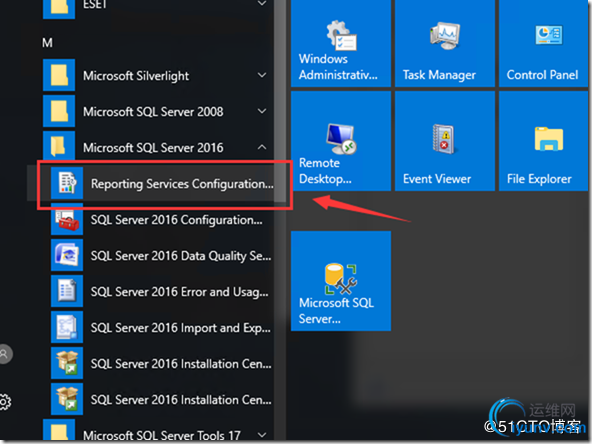Open Event Viewer tile

[445, 141]
